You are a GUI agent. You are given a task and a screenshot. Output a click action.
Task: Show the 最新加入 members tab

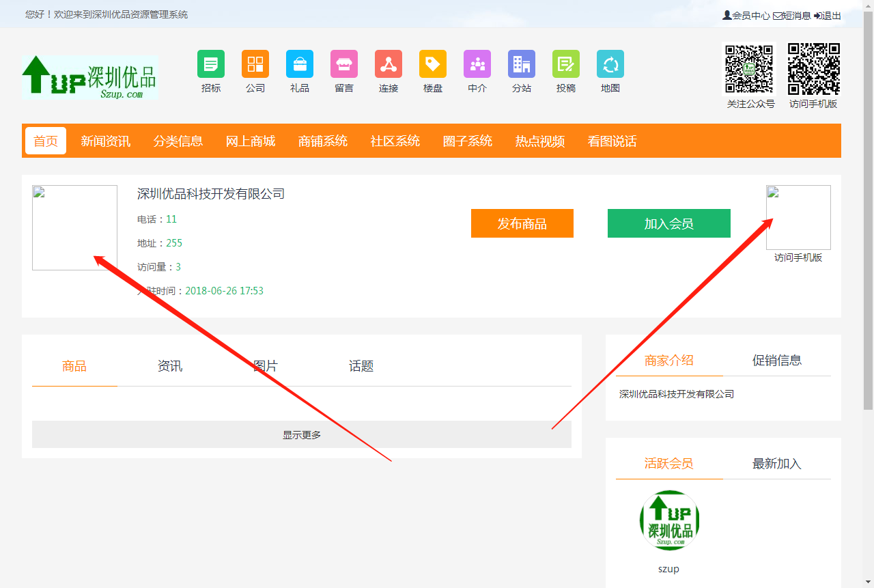[777, 464]
